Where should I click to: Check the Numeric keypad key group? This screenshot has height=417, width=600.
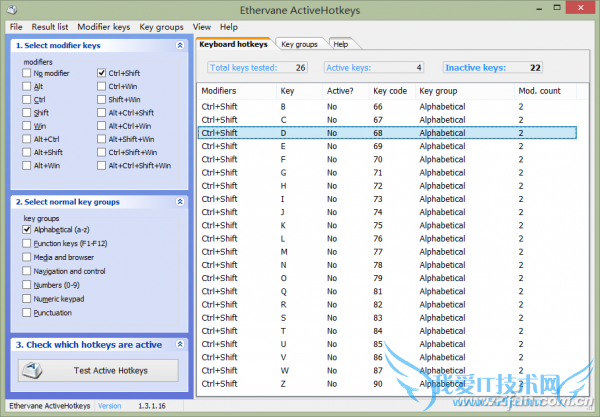pos(27,299)
